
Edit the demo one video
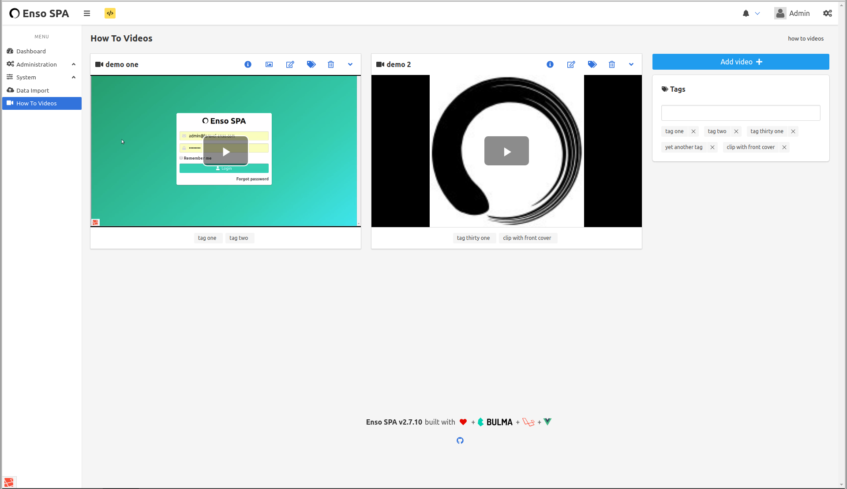[290, 64]
